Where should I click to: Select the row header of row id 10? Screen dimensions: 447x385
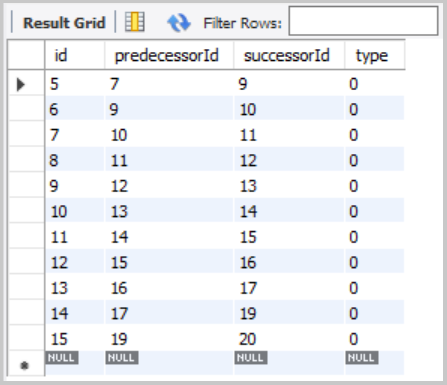[x=26, y=211]
